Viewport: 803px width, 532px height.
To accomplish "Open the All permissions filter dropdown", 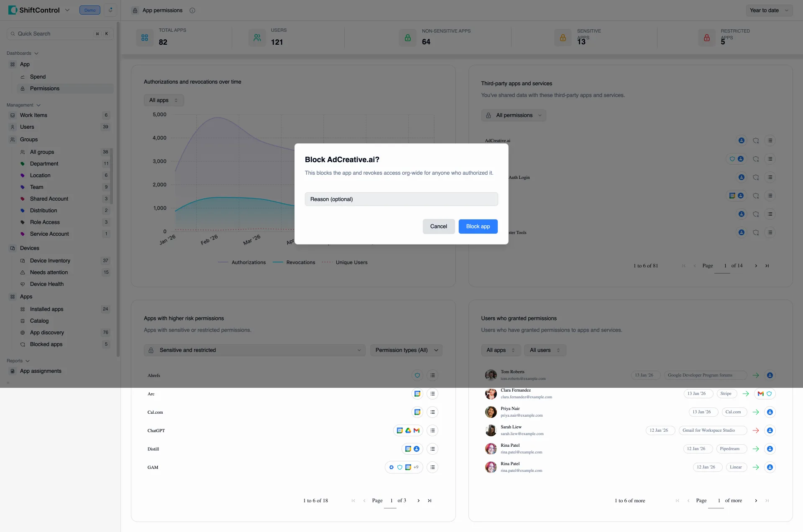I will [x=514, y=115].
